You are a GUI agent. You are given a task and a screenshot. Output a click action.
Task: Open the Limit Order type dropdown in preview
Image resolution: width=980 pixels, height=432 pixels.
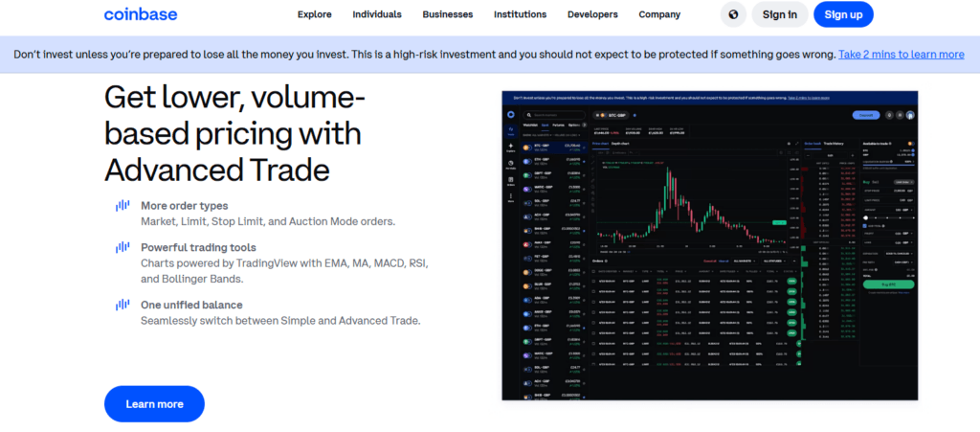[903, 182]
